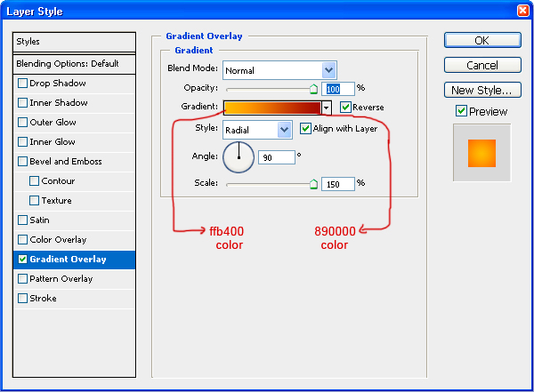Click the Opacity slider handle
534x392 pixels.
pos(313,89)
